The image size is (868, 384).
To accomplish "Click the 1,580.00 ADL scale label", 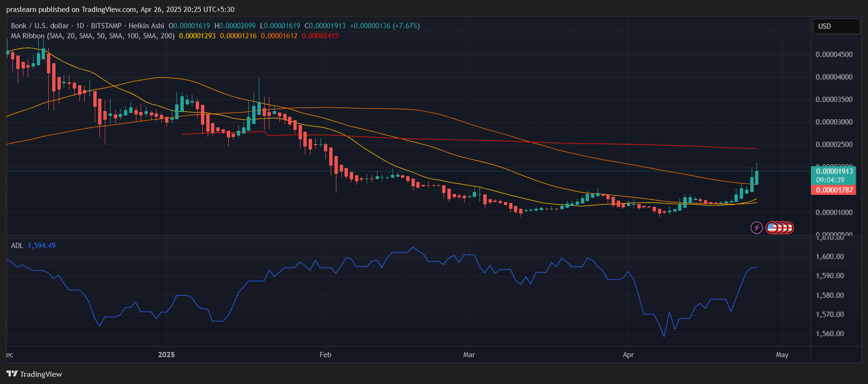I will click(830, 295).
